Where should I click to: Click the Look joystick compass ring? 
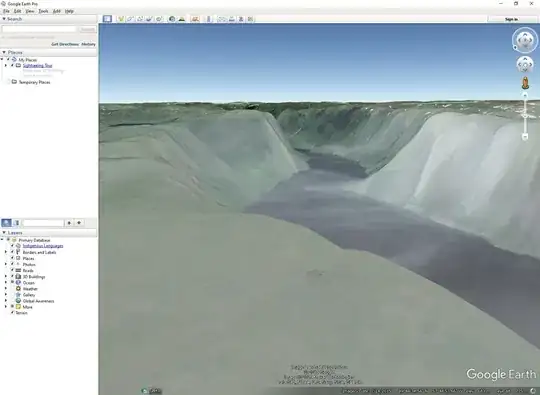[x=525, y=40]
